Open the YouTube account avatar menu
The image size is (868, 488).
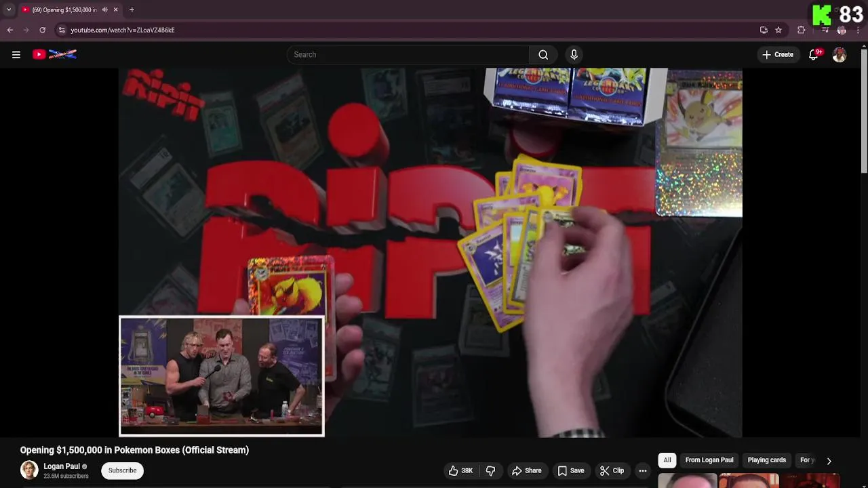click(x=840, y=55)
